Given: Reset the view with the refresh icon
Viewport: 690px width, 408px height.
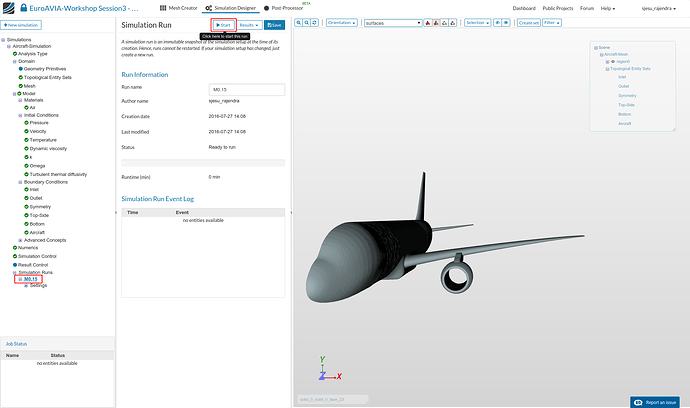Looking at the screenshot, I should [x=315, y=22].
